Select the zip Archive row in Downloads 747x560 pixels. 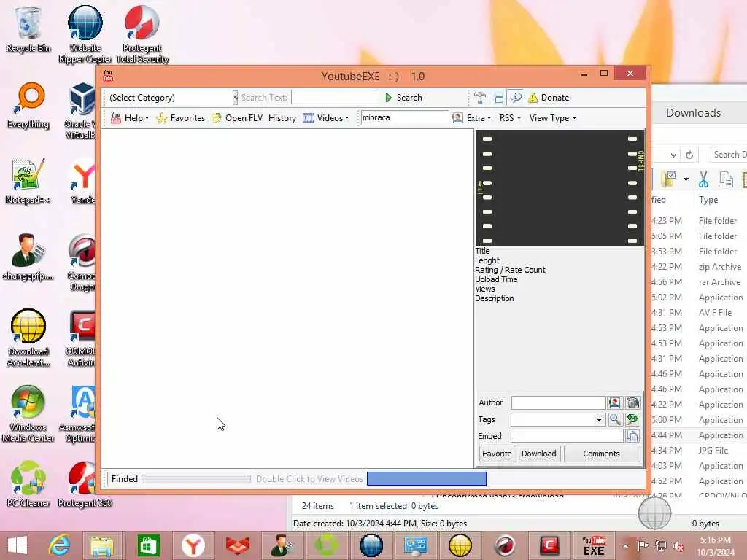click(x=699, y=267)
